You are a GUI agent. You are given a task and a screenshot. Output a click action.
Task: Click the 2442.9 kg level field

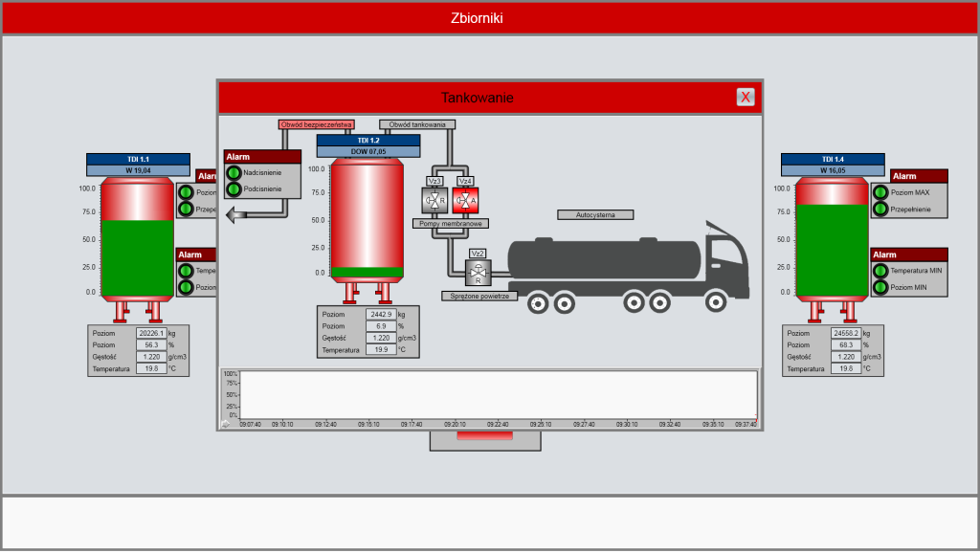tap(381, 315)
